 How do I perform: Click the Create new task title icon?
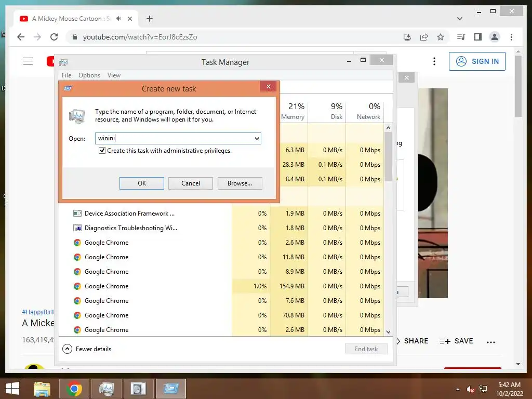tap(68, 88)
